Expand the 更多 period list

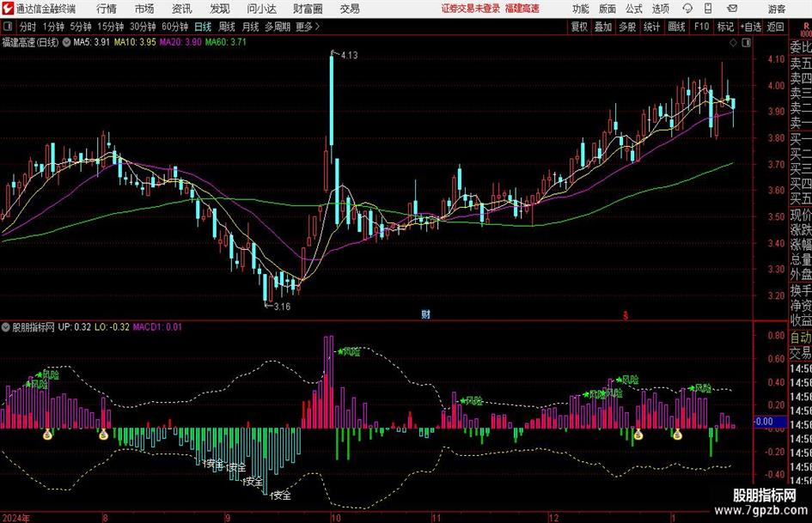click(308, 27)
